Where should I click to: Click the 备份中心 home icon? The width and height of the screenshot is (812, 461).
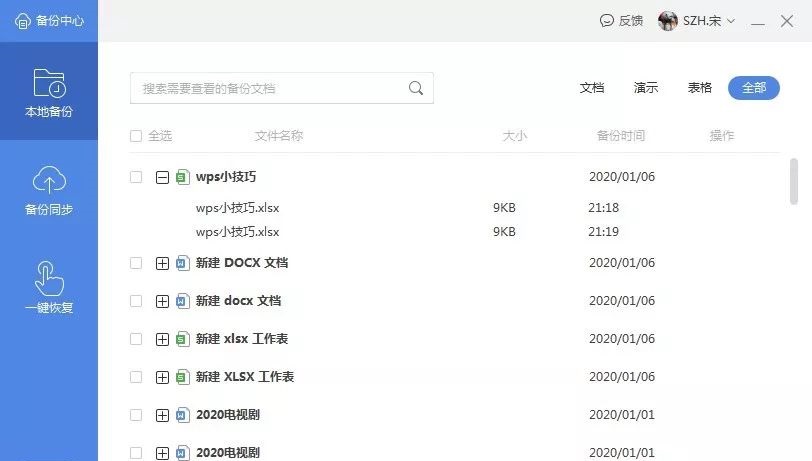(x=22, y=21)
